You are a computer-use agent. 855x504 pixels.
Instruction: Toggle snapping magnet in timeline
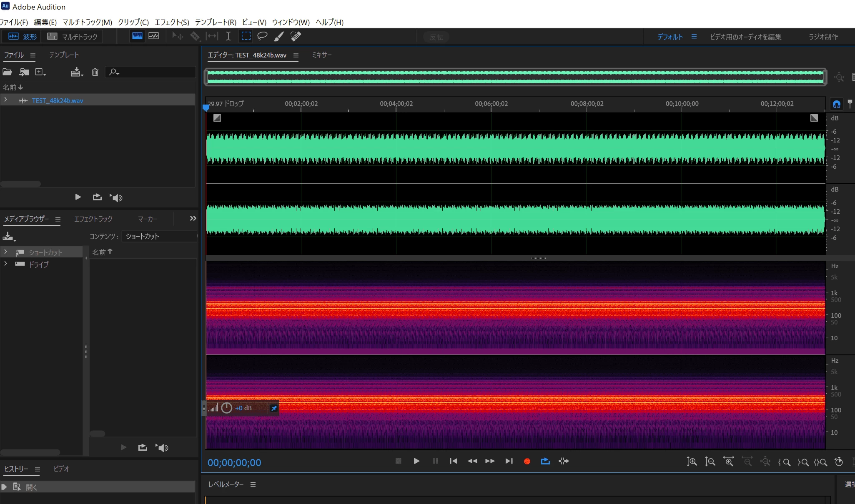836,104
